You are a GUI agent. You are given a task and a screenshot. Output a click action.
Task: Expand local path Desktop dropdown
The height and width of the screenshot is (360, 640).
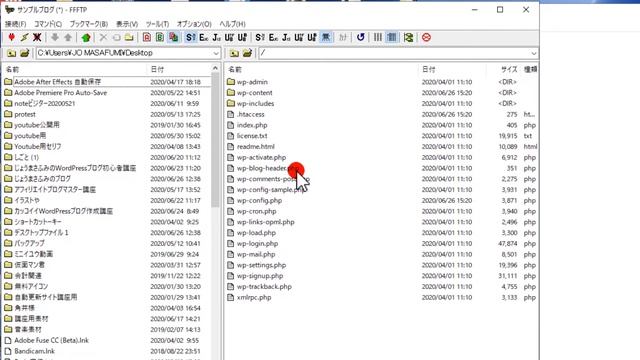pos(216,53)
